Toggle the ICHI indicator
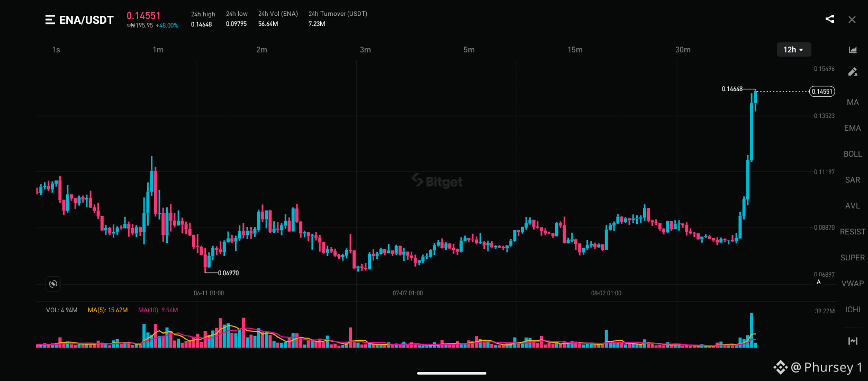 [853, 310]
